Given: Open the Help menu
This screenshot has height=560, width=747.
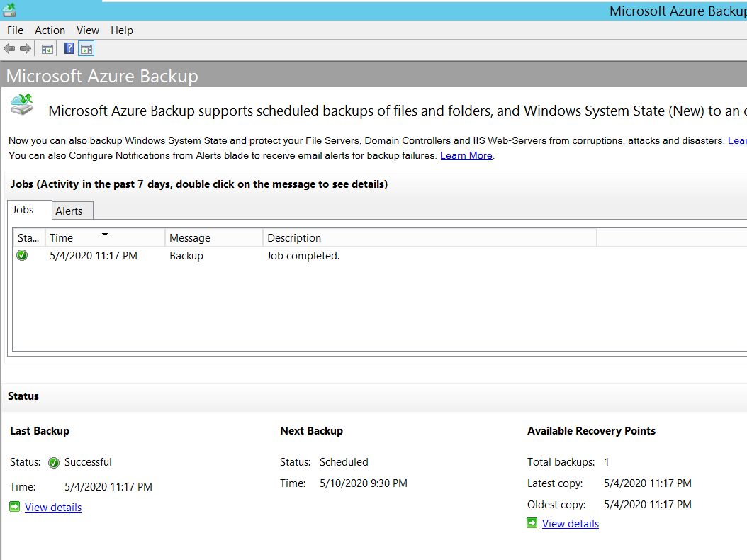Looking at the screenshot, I should click(x=122, y=30).
